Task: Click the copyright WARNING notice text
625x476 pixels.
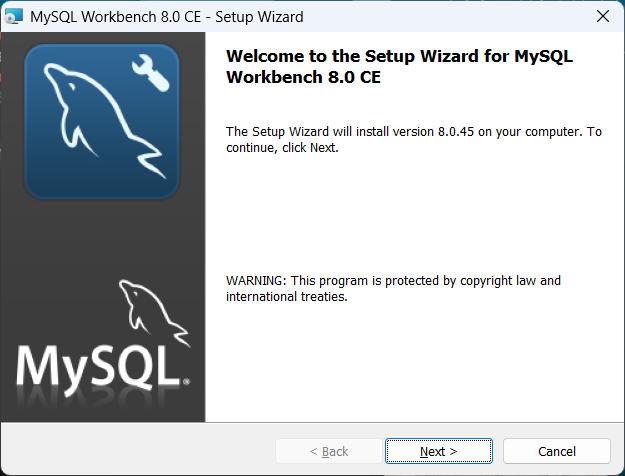Action: pos(393,281)
